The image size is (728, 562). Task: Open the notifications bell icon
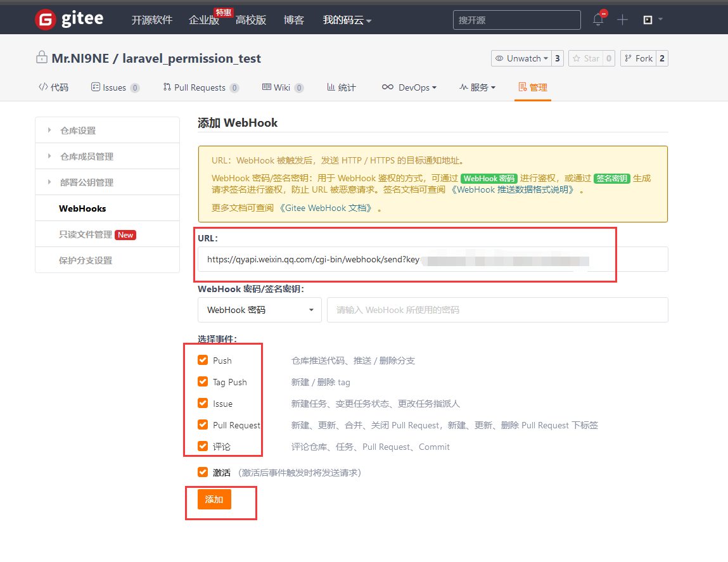point(598,20)
